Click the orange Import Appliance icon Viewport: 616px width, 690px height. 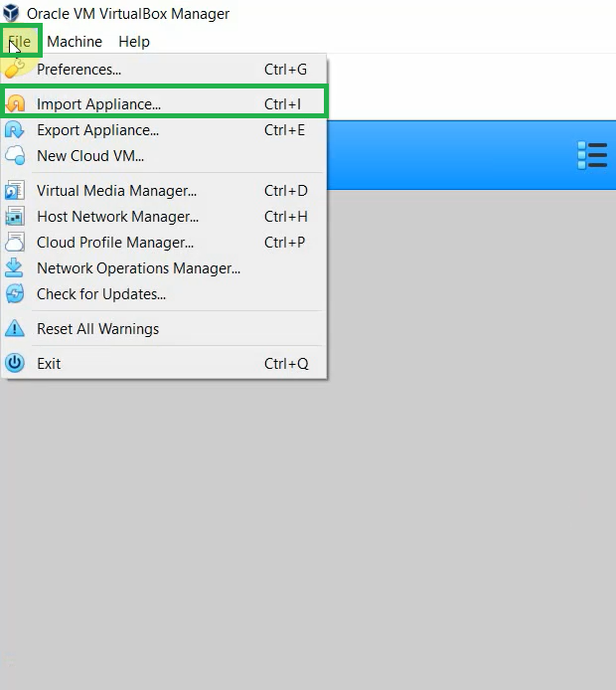pyautogui.click(x=15, y=103)
